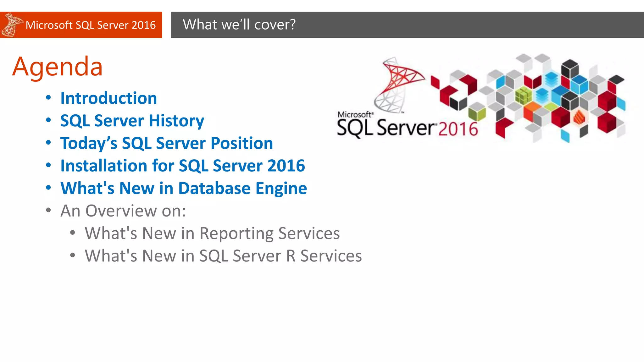Click the SQL Server 2016 logo image
The width and height of the screenshot is (644, 362).
(x=407, y=98)
